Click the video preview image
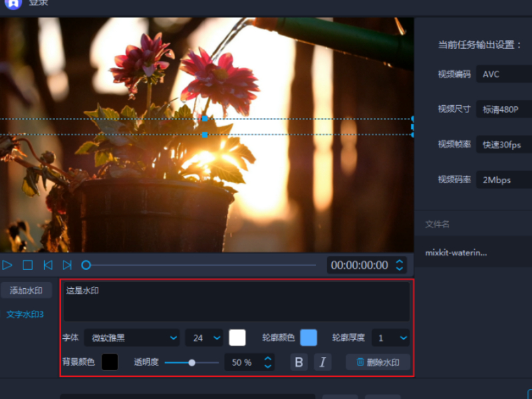 click(207, 135)
